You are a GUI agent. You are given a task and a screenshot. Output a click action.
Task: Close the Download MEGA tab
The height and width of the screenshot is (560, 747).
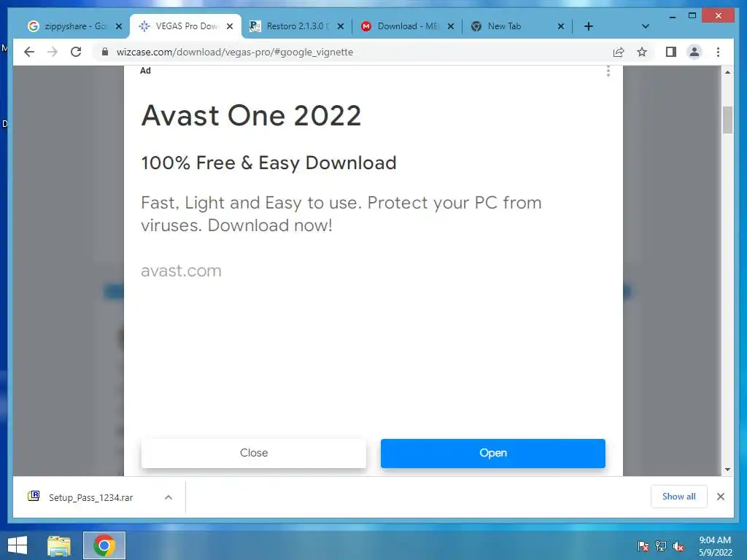451,26
